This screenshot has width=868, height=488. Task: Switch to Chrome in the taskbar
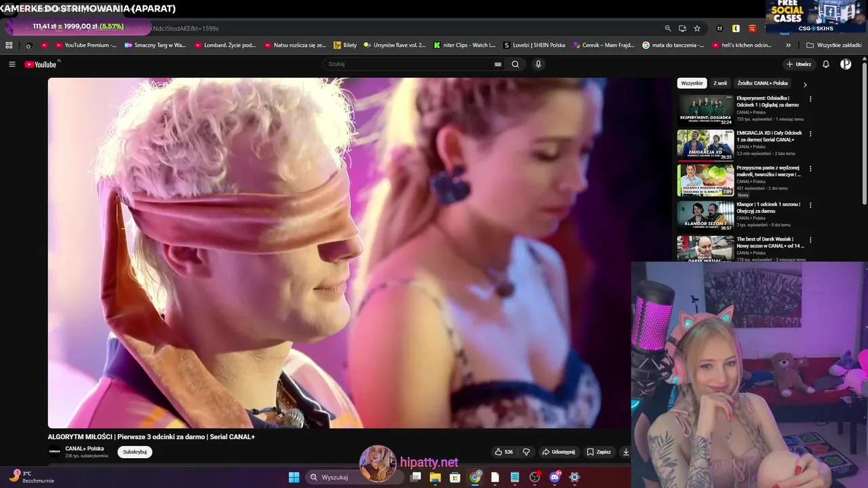click(x=475, y=477)
